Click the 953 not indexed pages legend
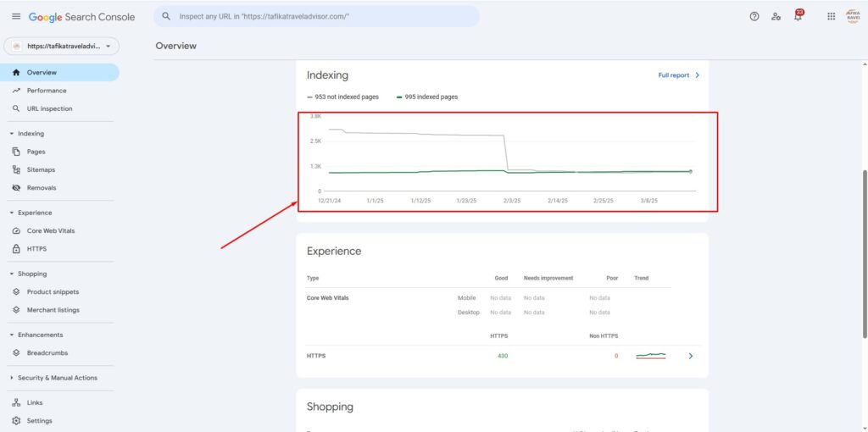This screenshot has width=868, height=432. click(343, 97)
